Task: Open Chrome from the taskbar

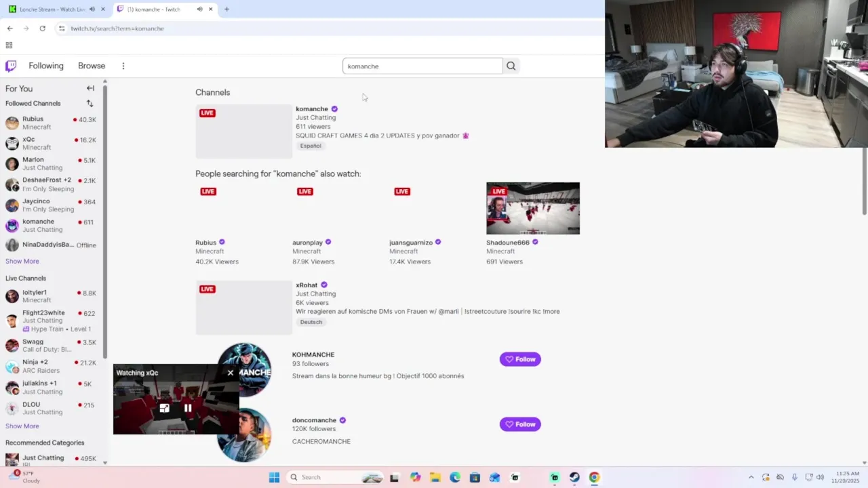Action: tap(594, 477)
